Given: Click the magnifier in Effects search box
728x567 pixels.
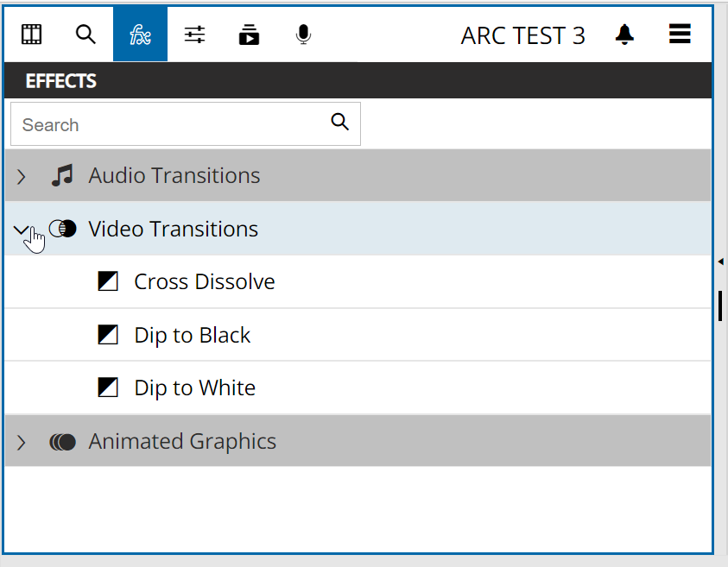Looking at the screenshot, I should pos(340,122).
